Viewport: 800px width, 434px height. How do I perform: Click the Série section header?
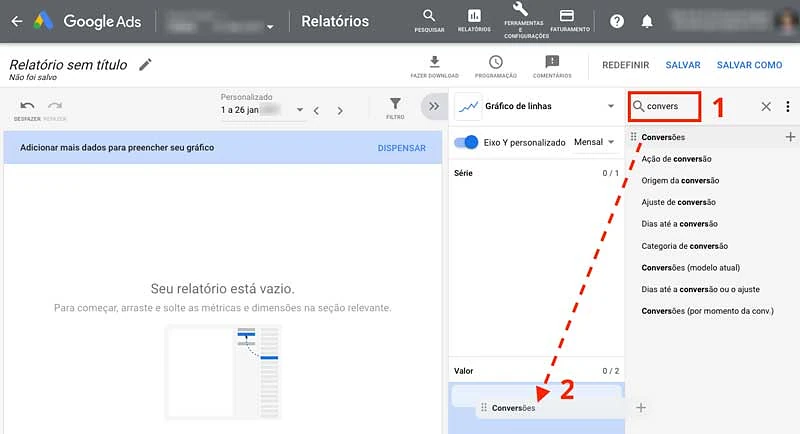point(463,173)
